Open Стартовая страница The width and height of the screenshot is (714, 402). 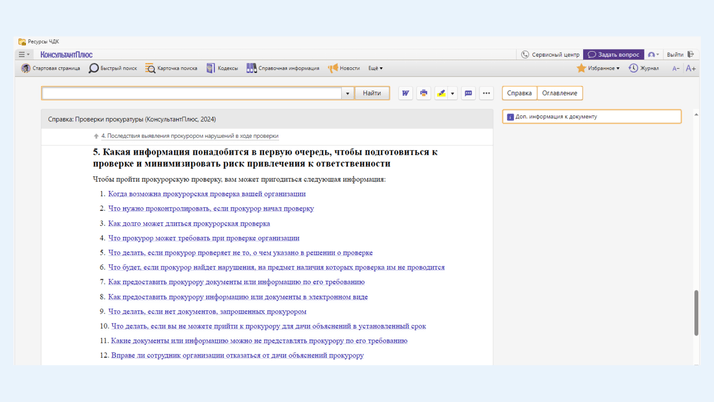click(x=51, y=68)
